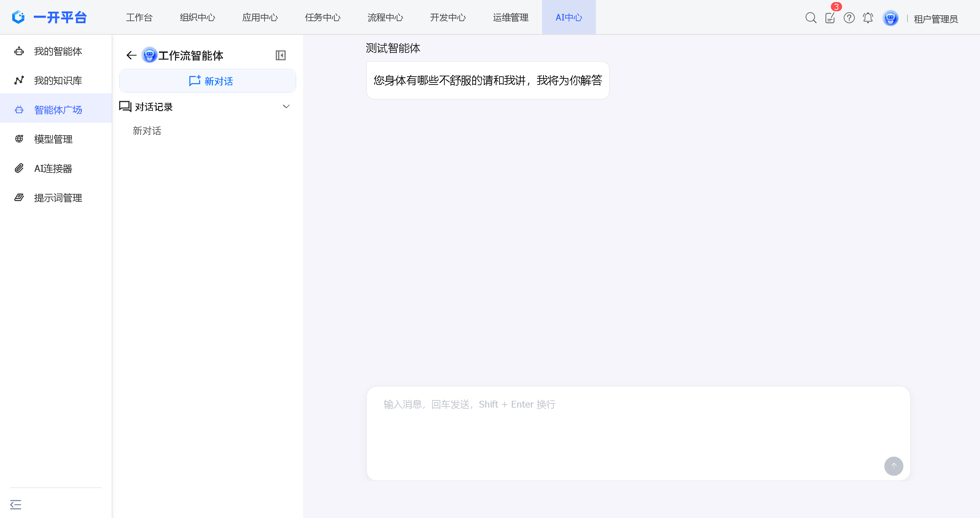980x518 pixels.
Task: Click the 模型管理 globe icon
Action: coord(19,139)
